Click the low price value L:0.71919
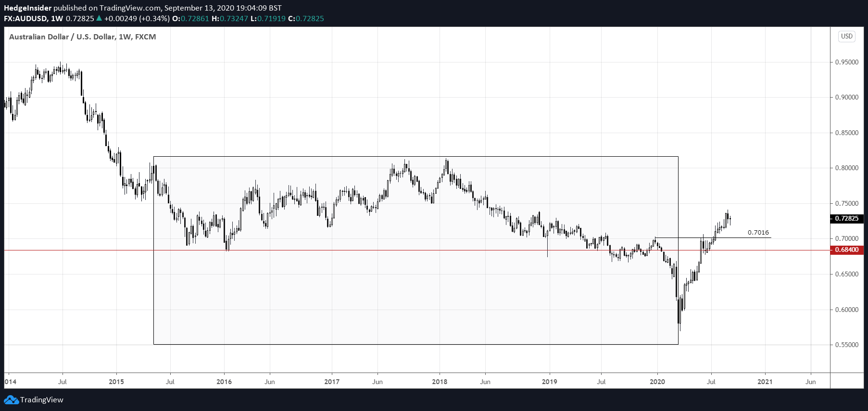Screen dimensions: 868x411 point(268,19)
